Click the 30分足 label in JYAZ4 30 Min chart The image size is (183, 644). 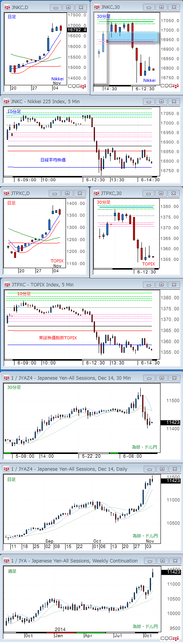[x=14, y=387]
